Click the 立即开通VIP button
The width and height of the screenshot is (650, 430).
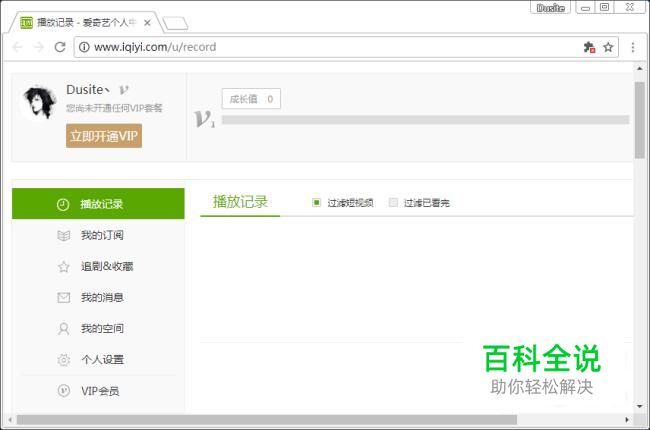(104, 136)
